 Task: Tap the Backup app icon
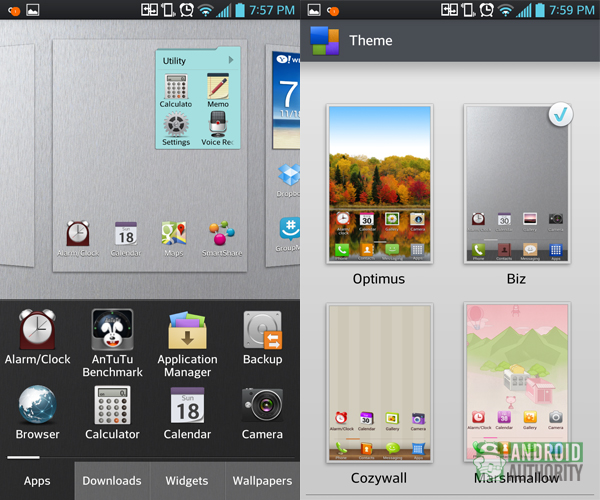pyautogui.click(x=262, y=330)
